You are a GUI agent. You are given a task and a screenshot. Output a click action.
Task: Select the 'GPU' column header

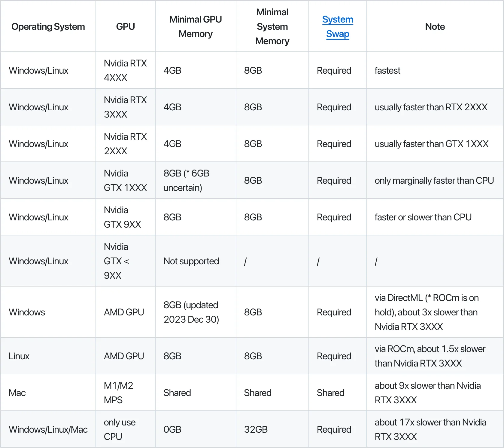click(125, 26)
